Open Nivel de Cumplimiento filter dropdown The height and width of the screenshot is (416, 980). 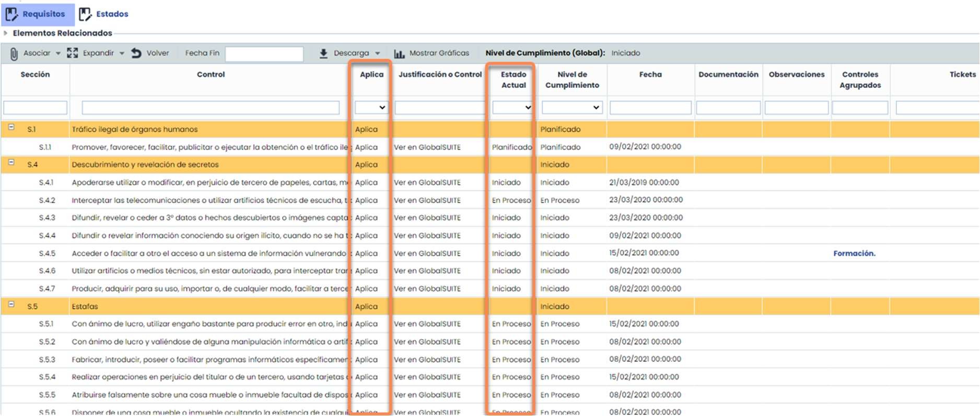pos(572,108)
